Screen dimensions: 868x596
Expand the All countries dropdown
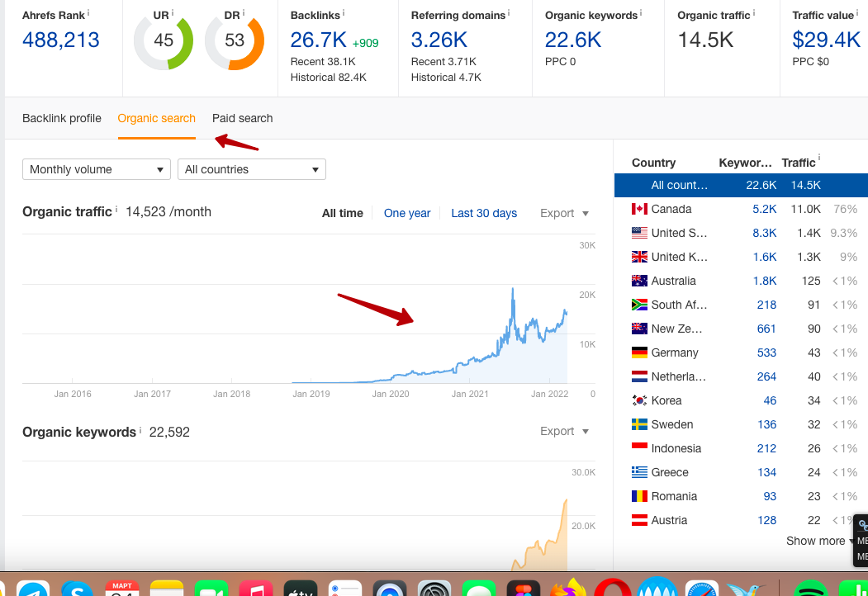(x=251, y=169)
